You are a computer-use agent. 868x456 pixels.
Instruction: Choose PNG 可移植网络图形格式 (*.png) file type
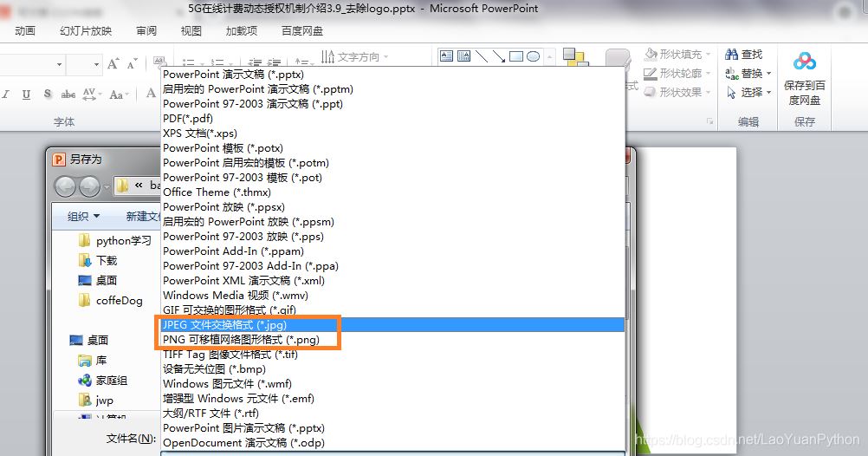[x=392, y=340]
